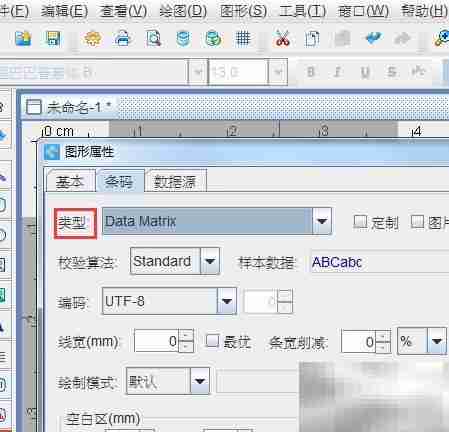Decrease 条宽削减 with the down arrow

point(383,347)
